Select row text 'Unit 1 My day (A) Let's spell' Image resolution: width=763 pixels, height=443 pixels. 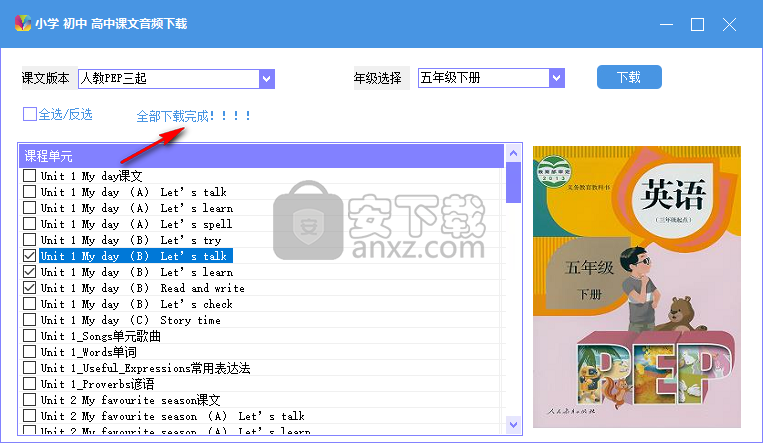[x=136, y=224]
